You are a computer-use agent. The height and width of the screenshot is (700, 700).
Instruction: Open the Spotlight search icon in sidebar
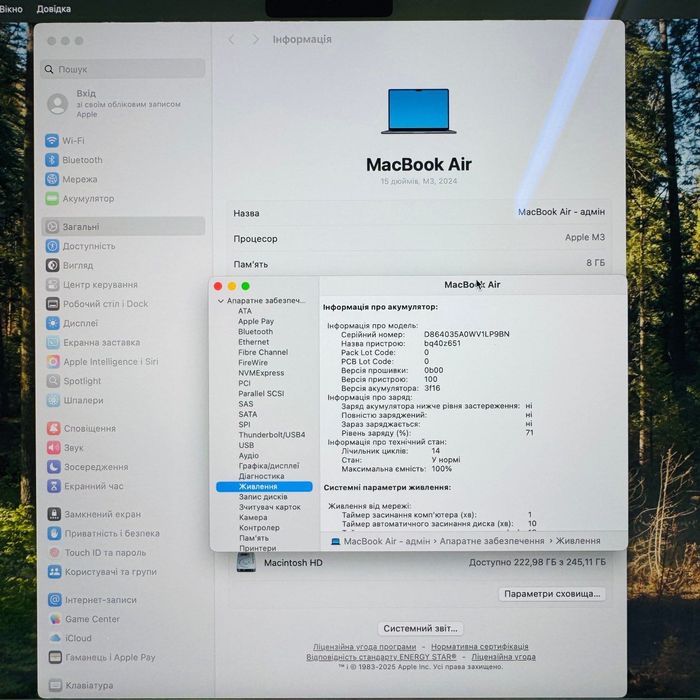(53, 381)
